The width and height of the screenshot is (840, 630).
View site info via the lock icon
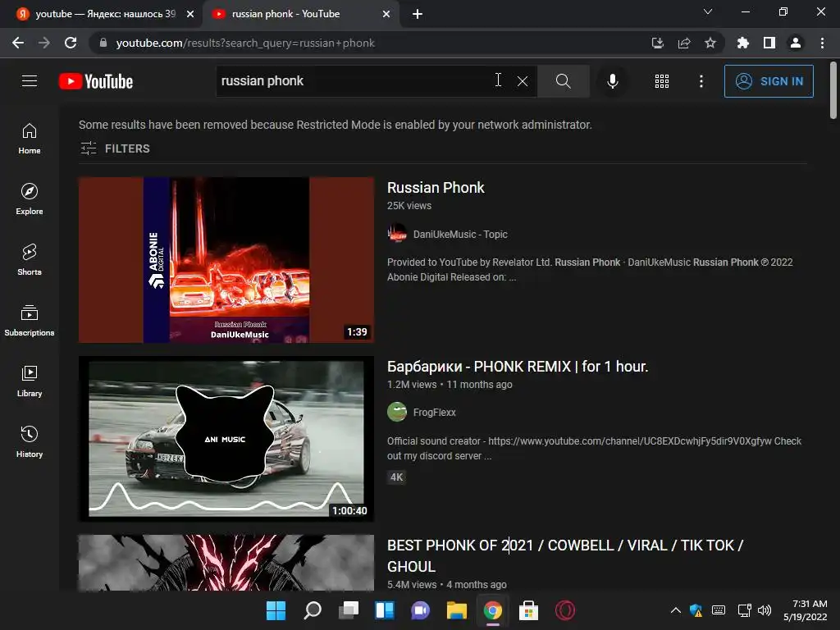tap(103, 43)
